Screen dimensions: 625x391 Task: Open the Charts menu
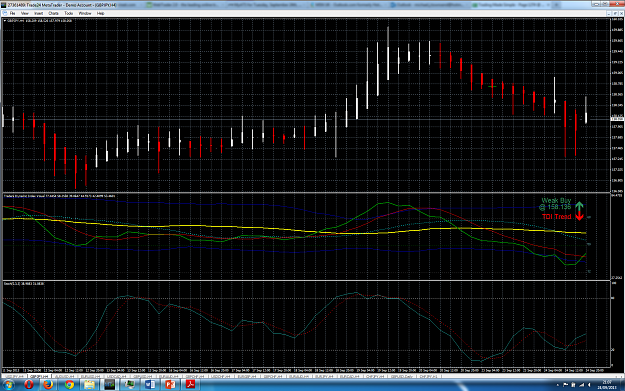pyautogui.click(x=53, y=13)
